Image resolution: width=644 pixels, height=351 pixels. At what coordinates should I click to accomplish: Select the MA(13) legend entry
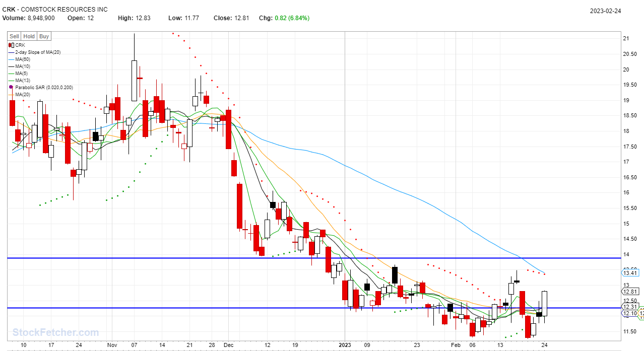coord(19,80)
